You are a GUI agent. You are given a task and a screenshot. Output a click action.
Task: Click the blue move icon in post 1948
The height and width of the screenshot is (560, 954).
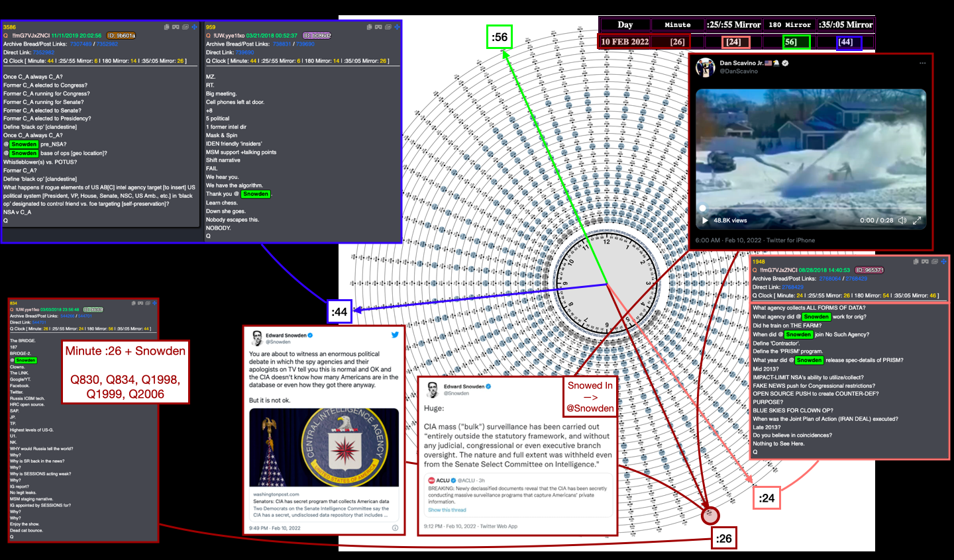(x=943, y=261)
